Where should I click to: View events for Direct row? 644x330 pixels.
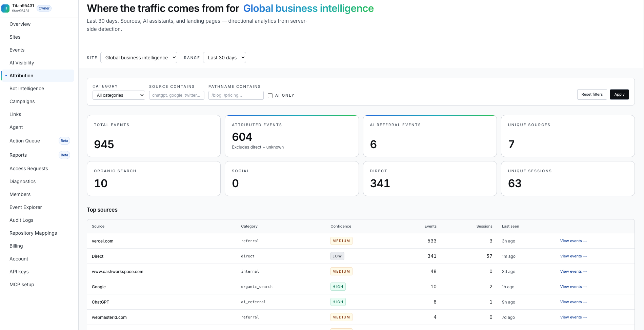click(573, 256)
